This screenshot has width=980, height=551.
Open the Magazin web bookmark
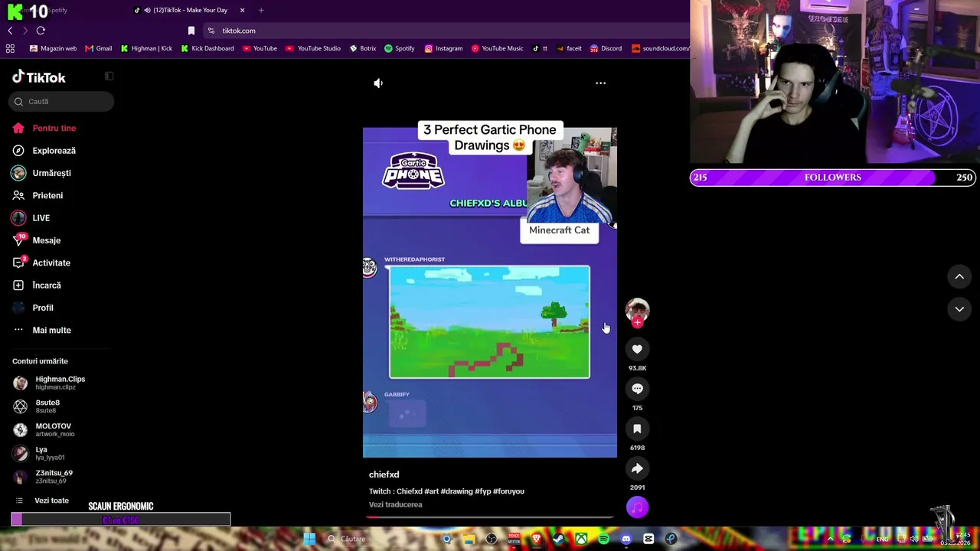[53, 48]
